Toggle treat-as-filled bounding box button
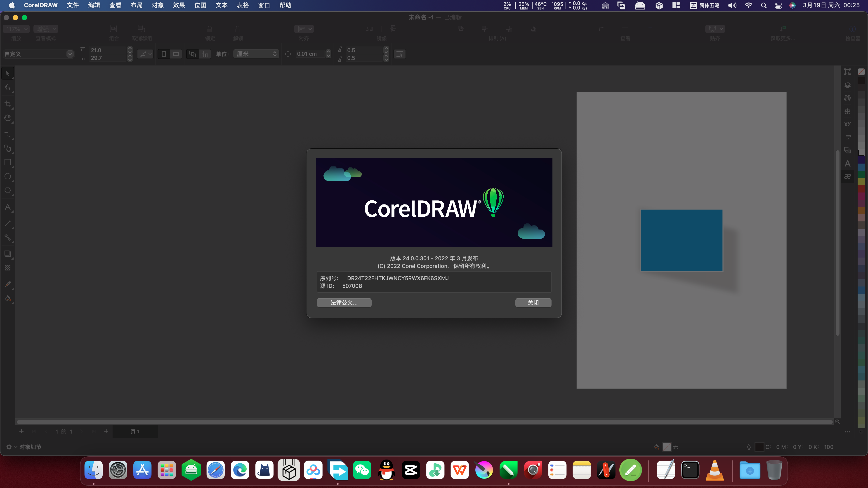The width and height of the screenshot is (868, 488). (399, 54)
